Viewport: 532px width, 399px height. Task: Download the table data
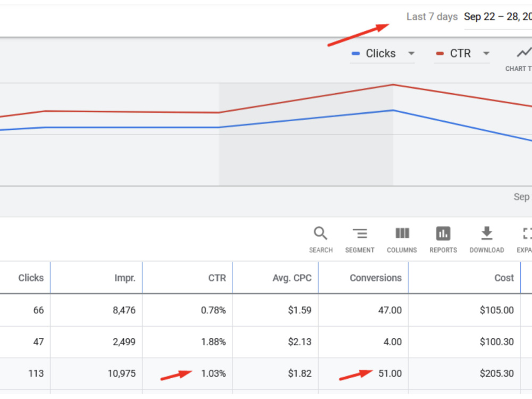point(487,240)
